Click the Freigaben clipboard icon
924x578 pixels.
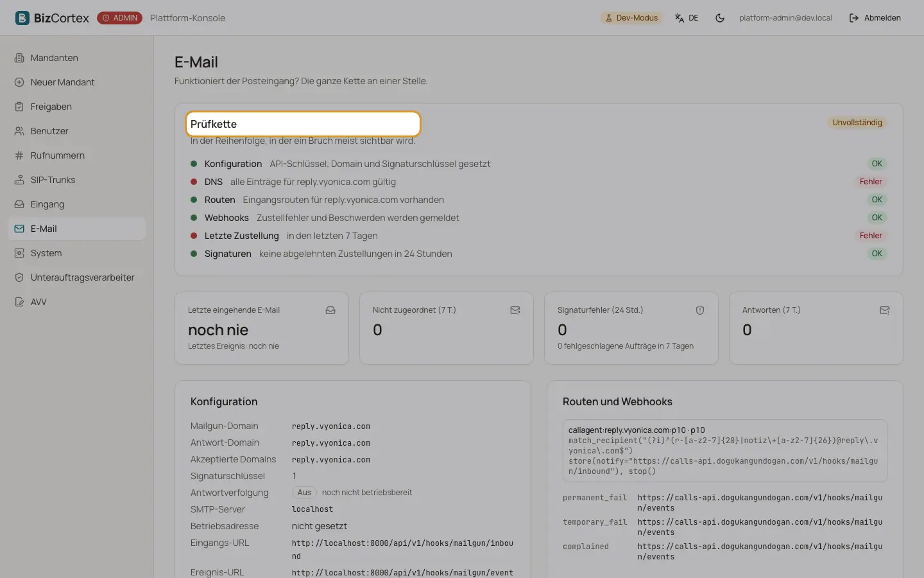point(19,107)
